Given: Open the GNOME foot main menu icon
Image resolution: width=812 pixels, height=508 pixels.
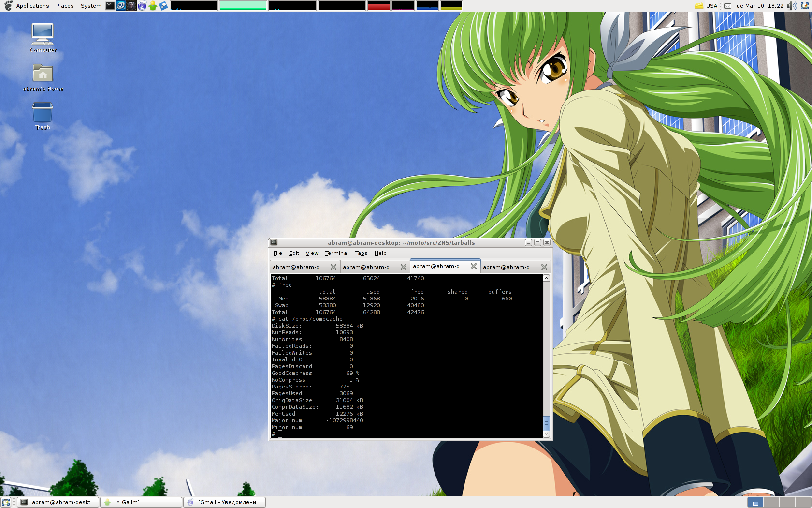Looking at the screenshot, I should pyautogui.click(x=8, y=6).
